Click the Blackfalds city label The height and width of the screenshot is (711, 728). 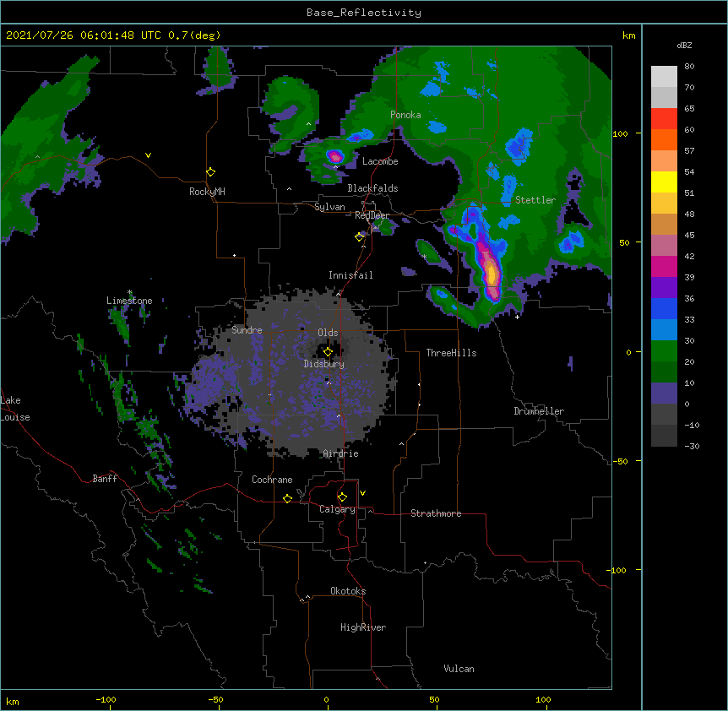pos(372,188)
